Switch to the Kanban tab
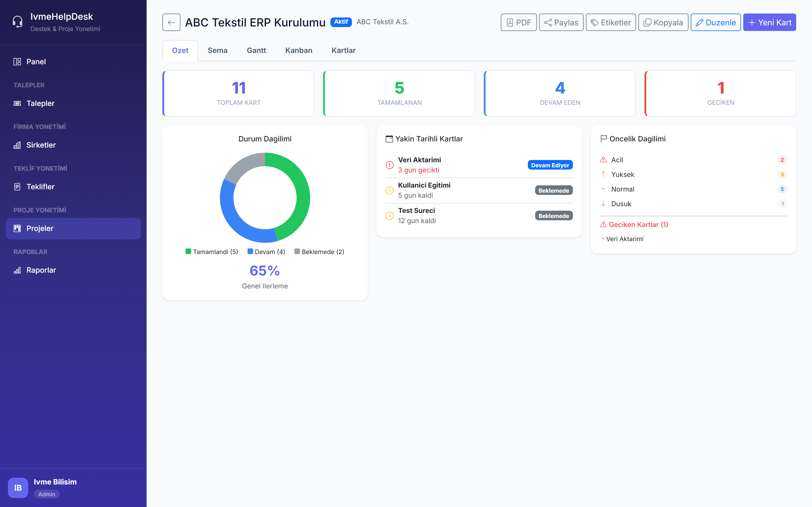812x507 pixels. (x=298, y=50)
